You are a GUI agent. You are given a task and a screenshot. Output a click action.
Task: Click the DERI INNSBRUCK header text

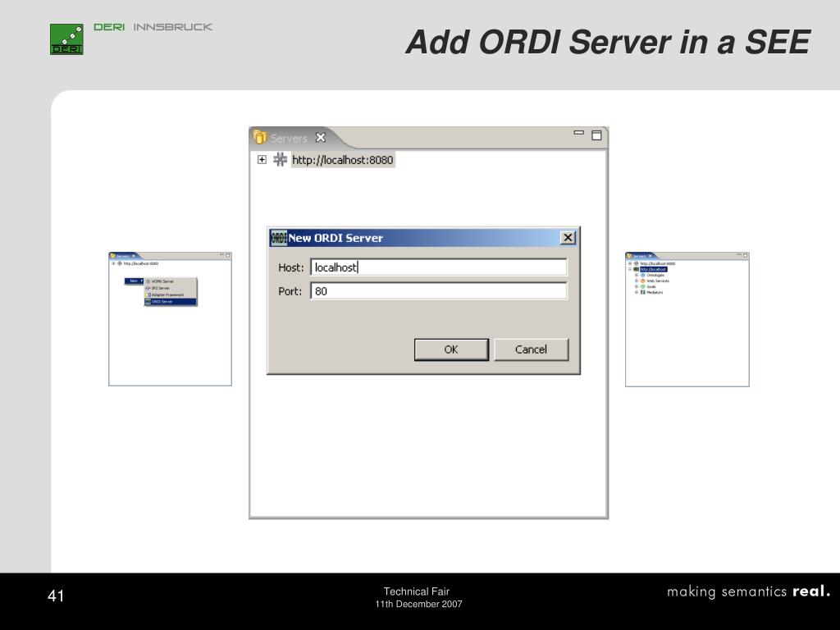pos(153,27)
